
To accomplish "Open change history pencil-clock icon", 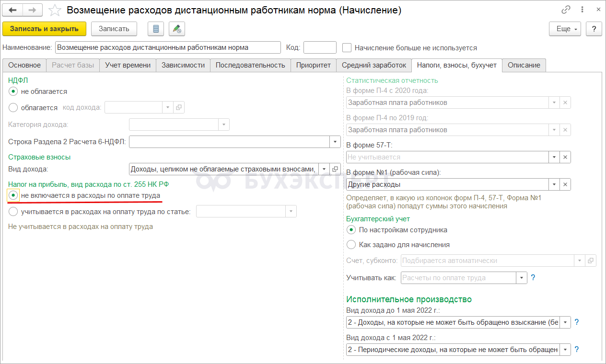I will tap(177, 29).
